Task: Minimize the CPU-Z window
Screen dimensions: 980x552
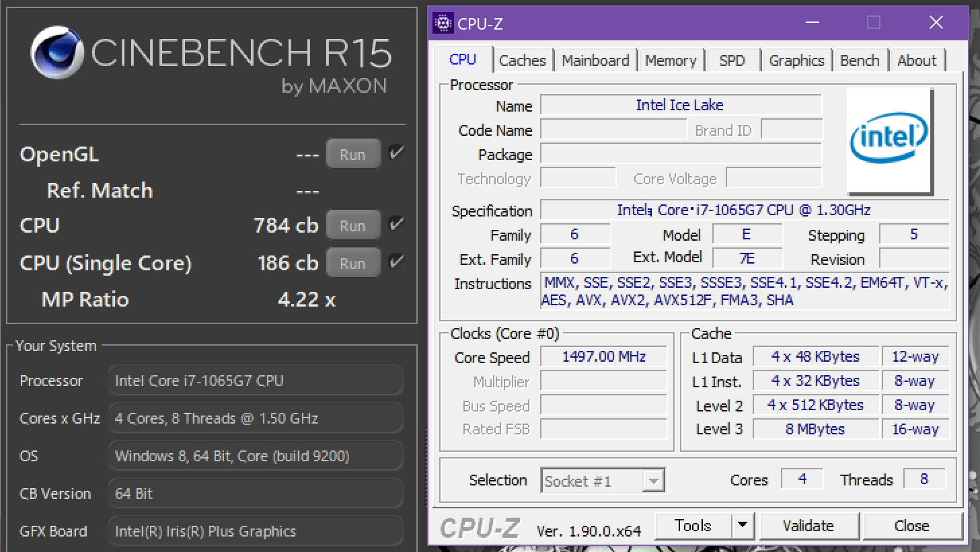Action: 813,23
